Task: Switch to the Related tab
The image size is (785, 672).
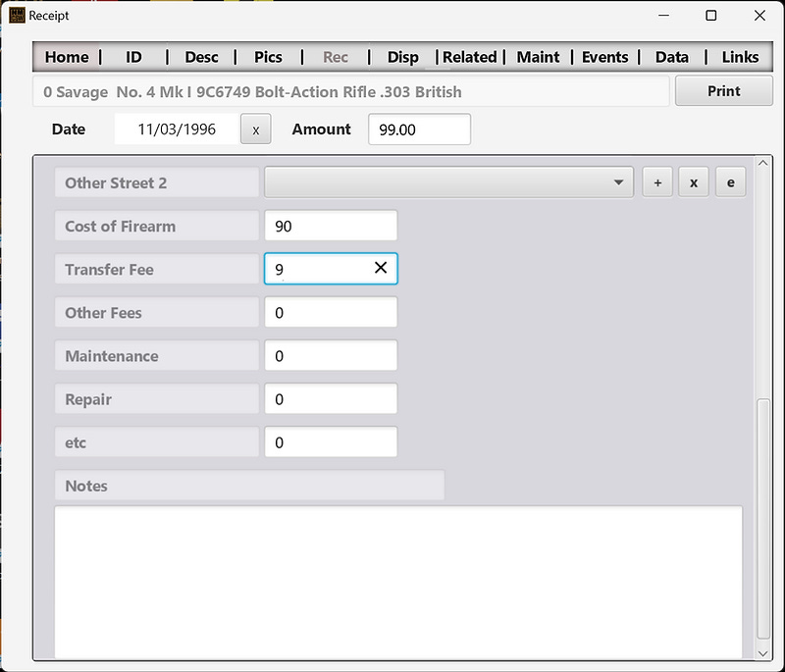Action: tap(470, 57)
